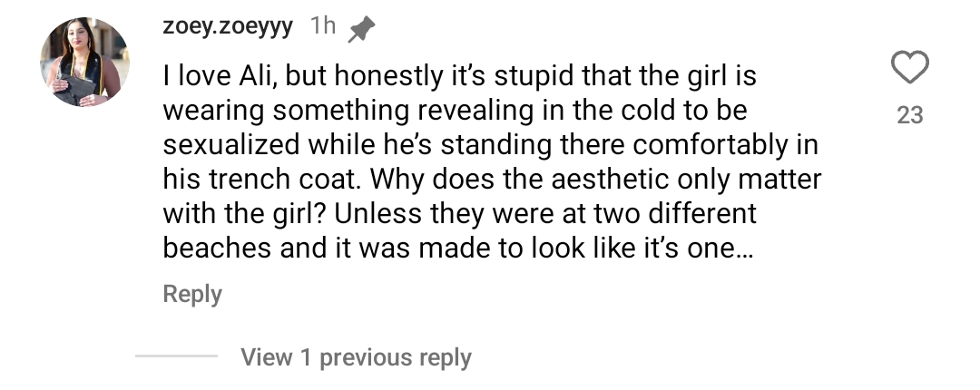Image resolution: width=980 pixels, height=390 pixels.
Task: Click the divider line before "View 1 previous reply"
Action: coord(176,356)
